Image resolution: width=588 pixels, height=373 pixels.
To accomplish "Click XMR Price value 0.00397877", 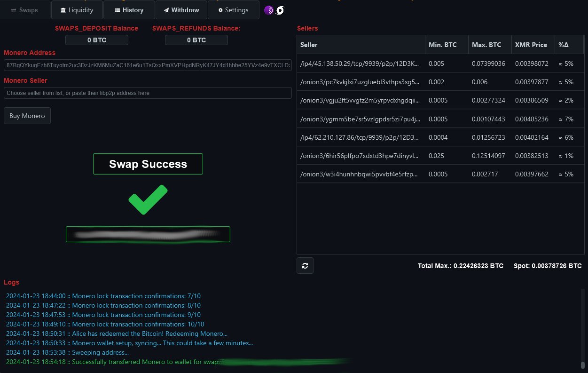I will click(532, 82).
